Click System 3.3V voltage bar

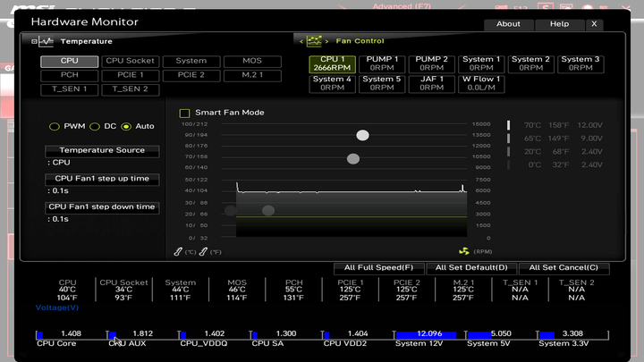(x=572, y=334)
